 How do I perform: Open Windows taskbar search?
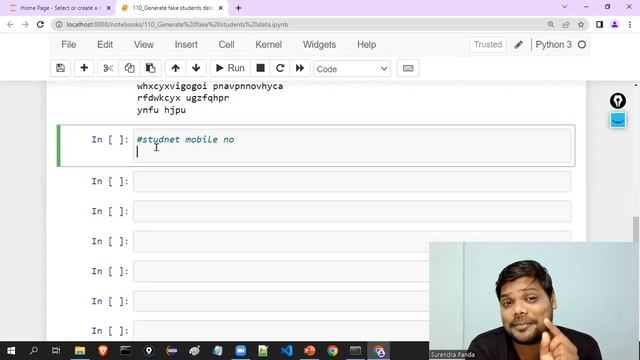click(x=34, y=351)
